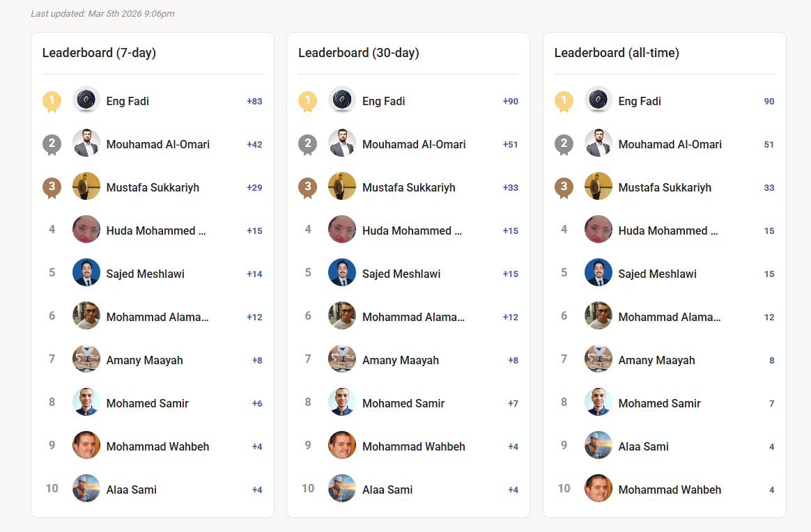811x532 pixels.
Task: Click the silver rank 2 medal in 30-day leaderboard
Action: (x=307, y=144)
